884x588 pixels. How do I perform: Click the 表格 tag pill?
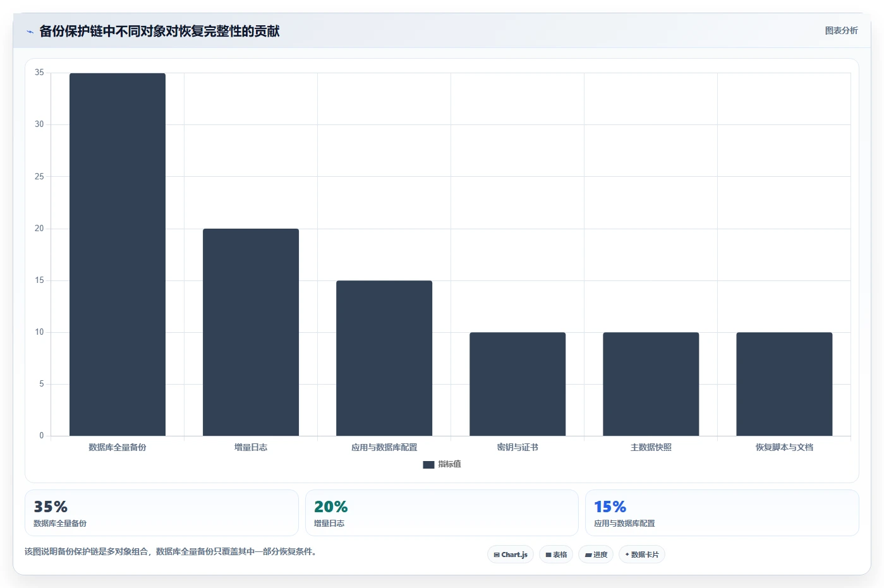tap(556, 555)
